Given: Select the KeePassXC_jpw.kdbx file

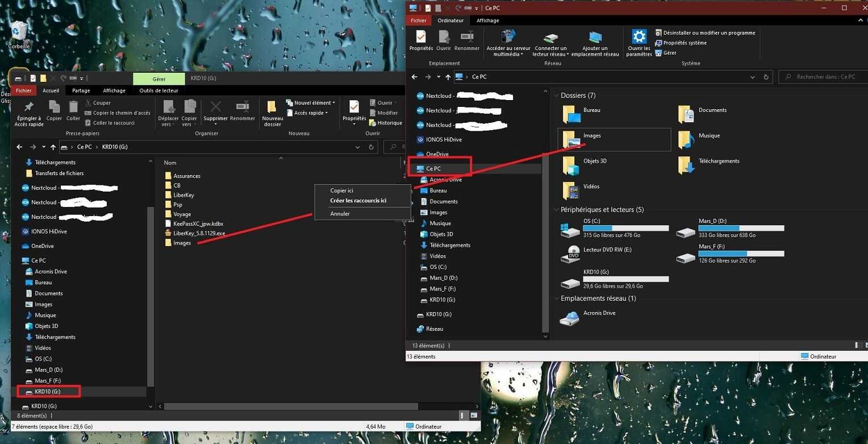Looking at the screenshot, I should click(194, 223).
